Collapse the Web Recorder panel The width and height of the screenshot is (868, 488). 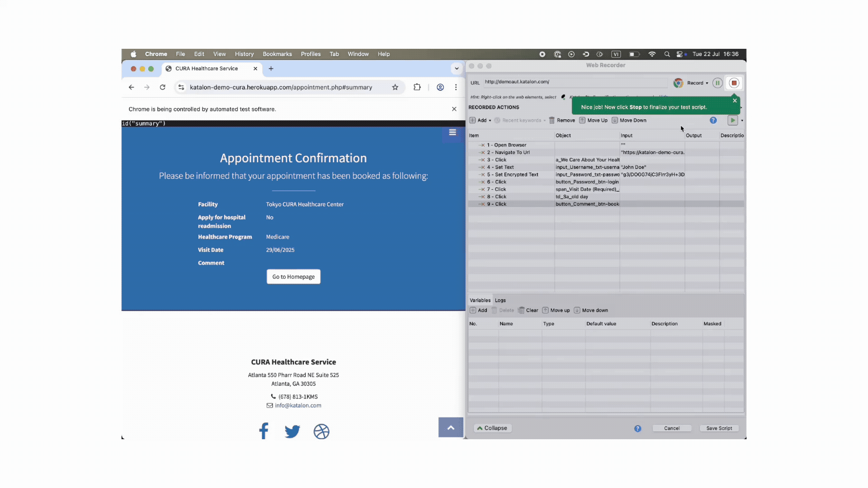pos(492,428)
